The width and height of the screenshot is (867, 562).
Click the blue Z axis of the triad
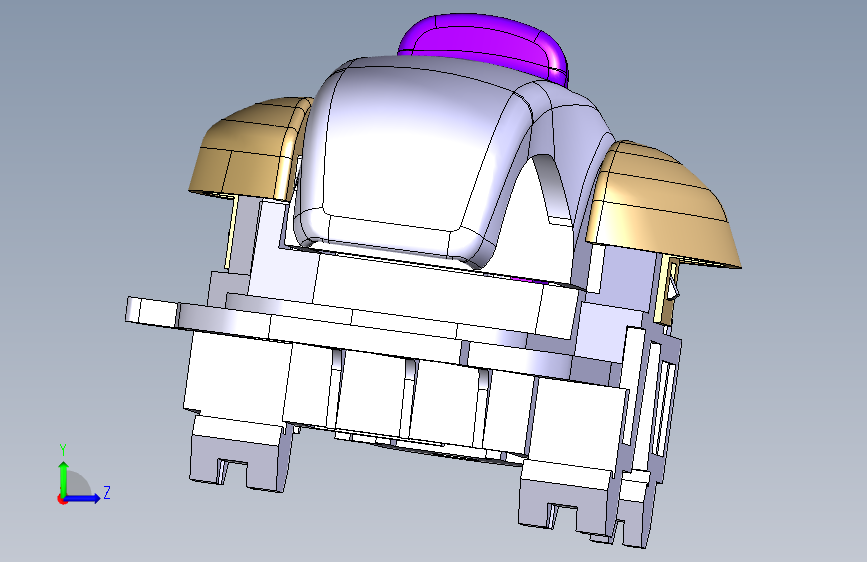(x=83, y=498)
